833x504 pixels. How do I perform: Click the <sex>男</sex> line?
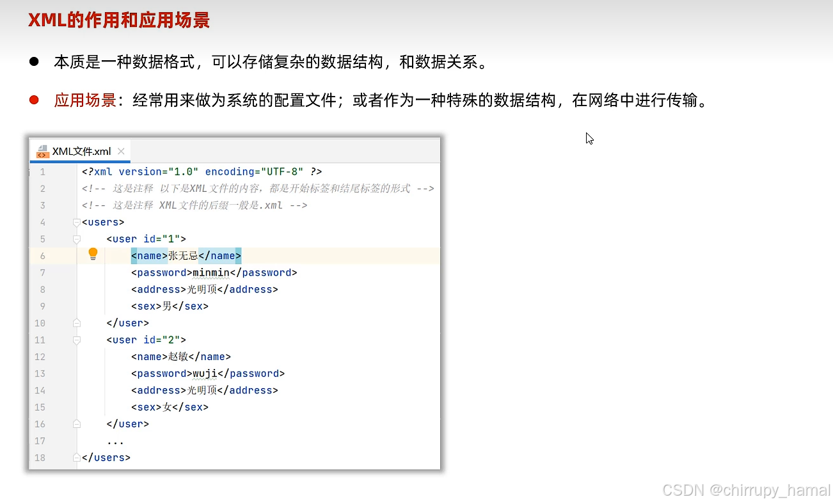pos(170,306)
